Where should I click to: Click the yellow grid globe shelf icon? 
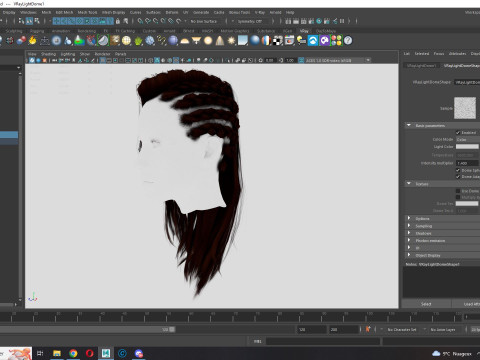(x=126, y=41)
